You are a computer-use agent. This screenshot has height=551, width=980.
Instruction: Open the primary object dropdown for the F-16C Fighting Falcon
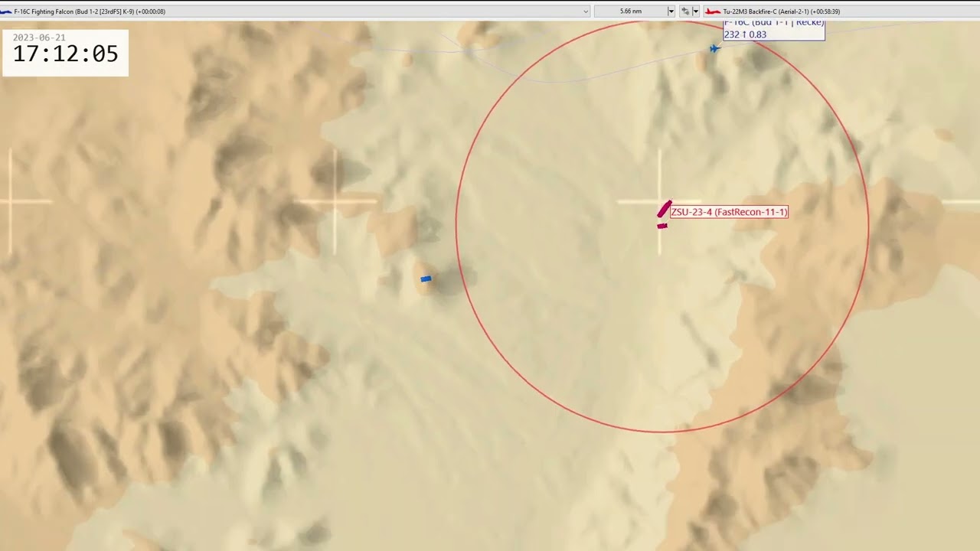pos(586,11)
